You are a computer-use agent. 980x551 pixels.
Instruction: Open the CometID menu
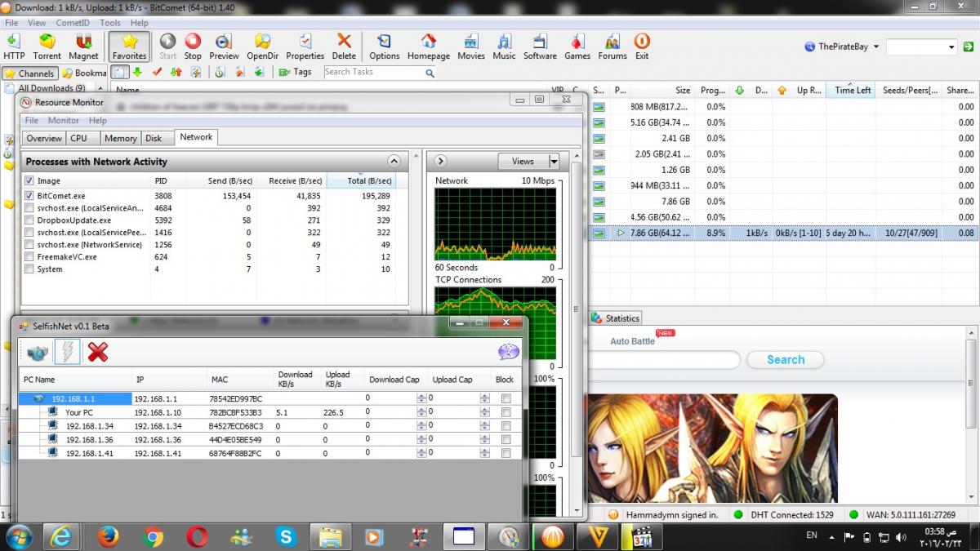point(73,23)
